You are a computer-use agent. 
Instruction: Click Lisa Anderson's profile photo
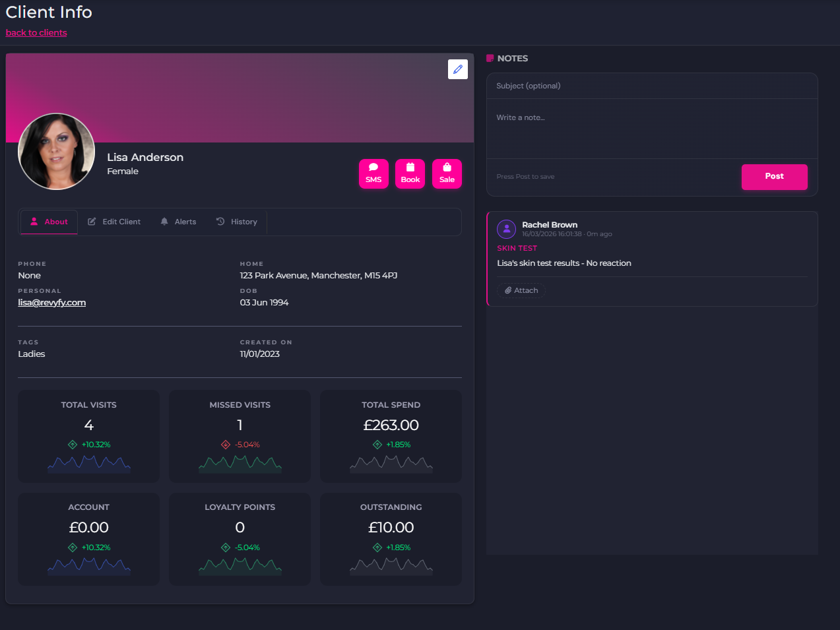[56, 151]
